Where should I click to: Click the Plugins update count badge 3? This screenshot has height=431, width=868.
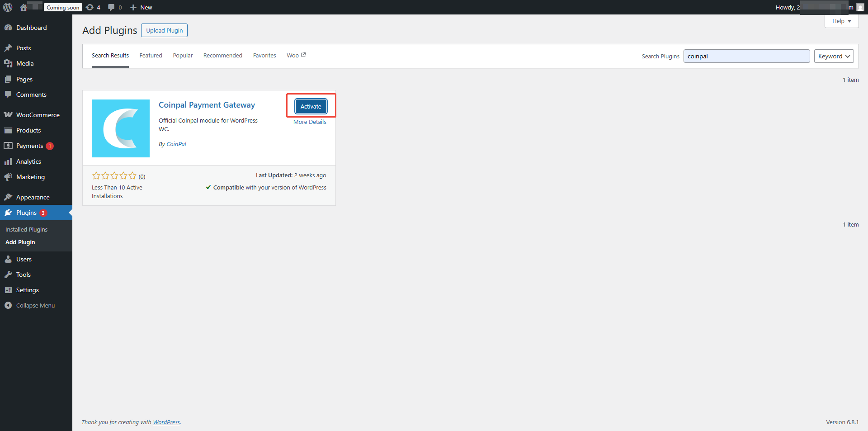pos(43,213)
